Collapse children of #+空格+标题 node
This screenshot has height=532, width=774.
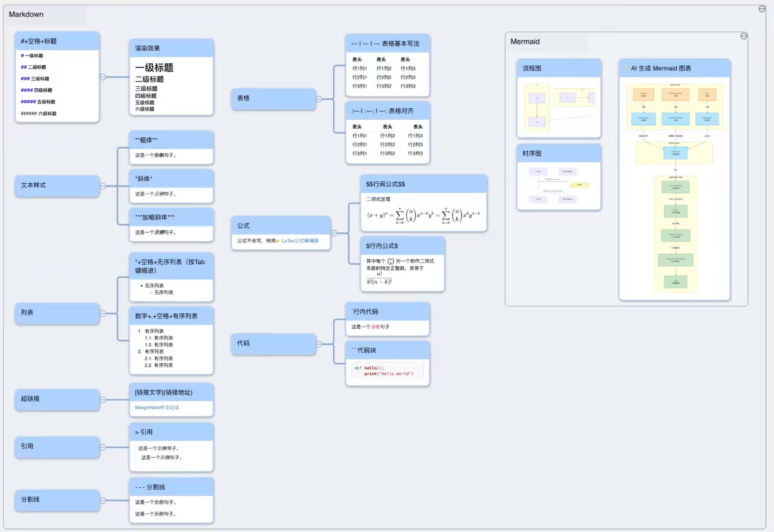[103, 77]
